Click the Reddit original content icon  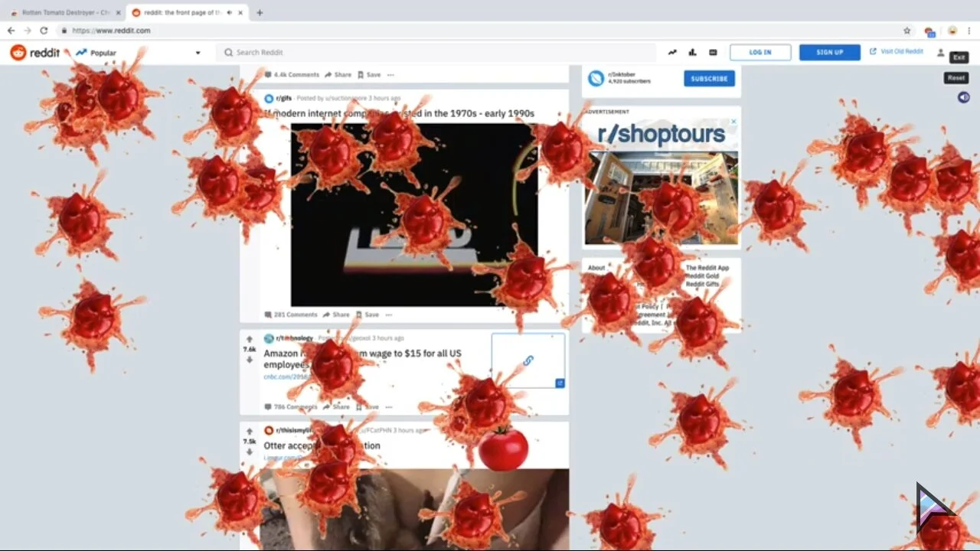pyautogui.click(x=713, y=52)
